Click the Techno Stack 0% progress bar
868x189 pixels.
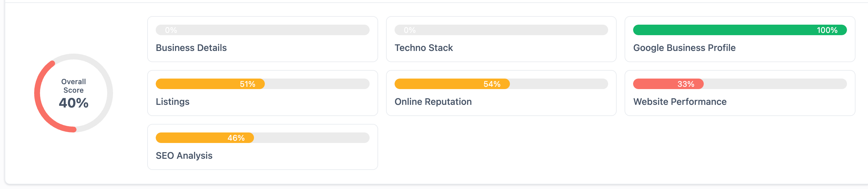(501, 30)
